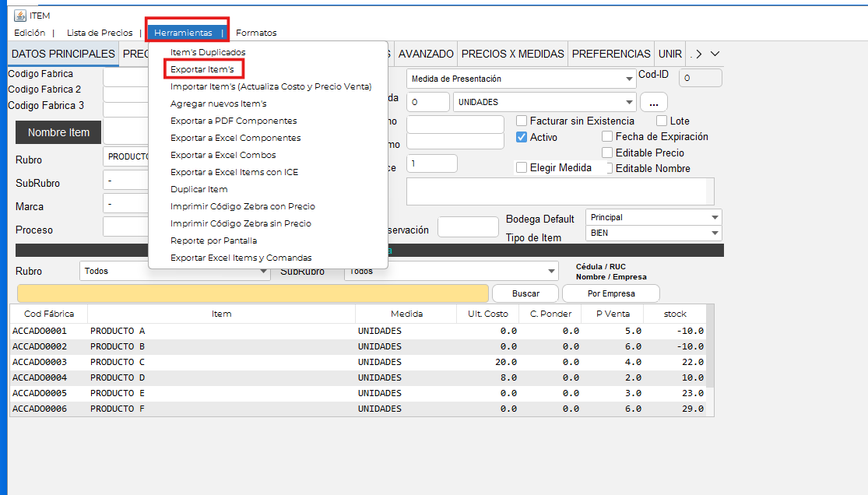868x495 pixels.
Task: Choose Importar Item's menu option
Action: click(x=271, y=86)
